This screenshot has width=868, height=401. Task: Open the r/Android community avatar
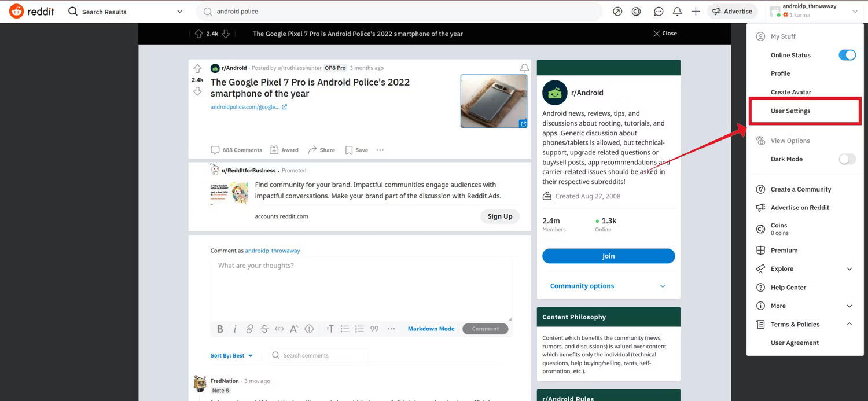click(554, 93)
